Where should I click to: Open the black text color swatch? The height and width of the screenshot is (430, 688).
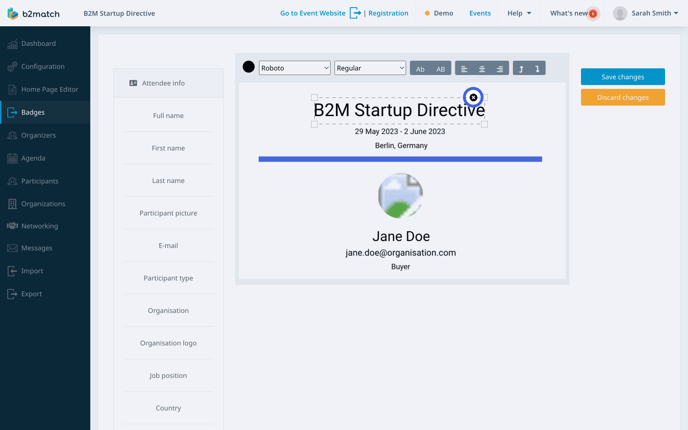249,67
